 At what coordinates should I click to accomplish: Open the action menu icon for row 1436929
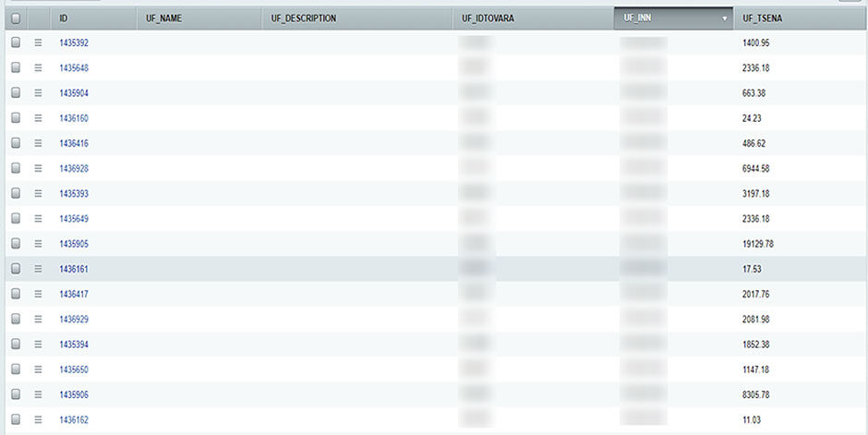click(x=38, y=319)
